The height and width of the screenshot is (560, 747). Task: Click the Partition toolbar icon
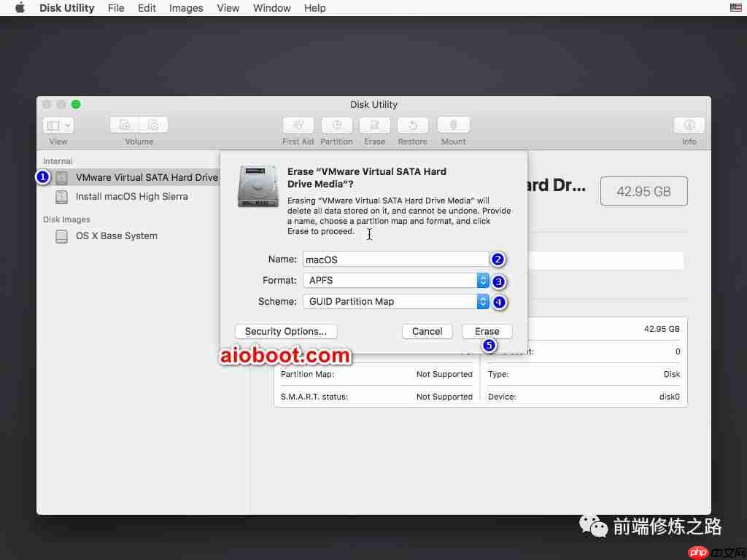point(337,125)
